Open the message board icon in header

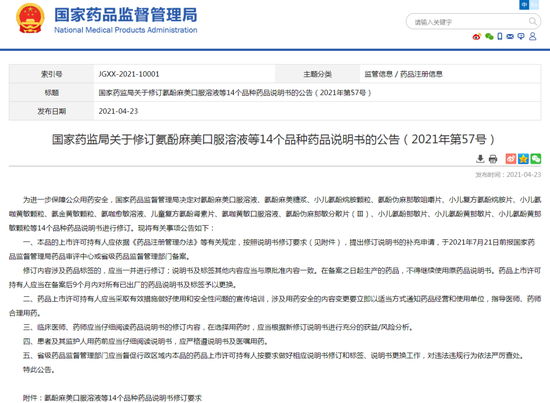(521, 36)
